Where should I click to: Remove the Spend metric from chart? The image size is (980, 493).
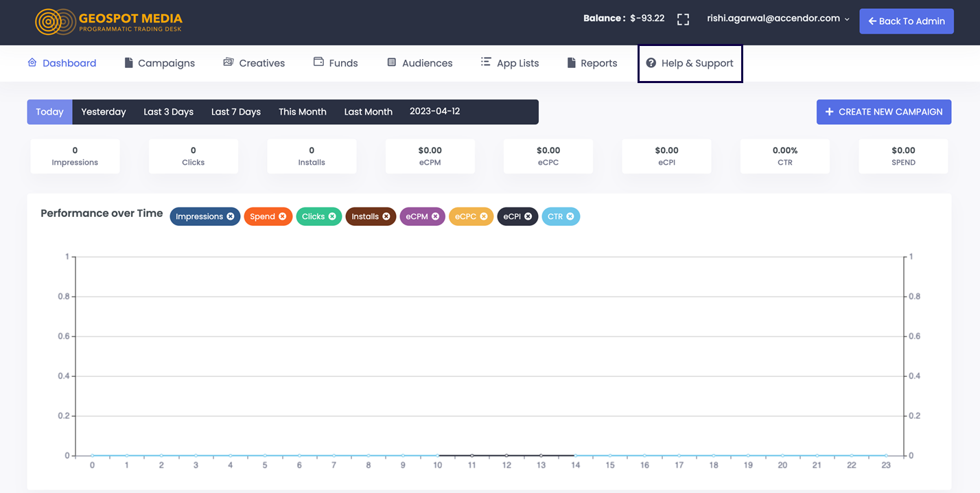282,217
